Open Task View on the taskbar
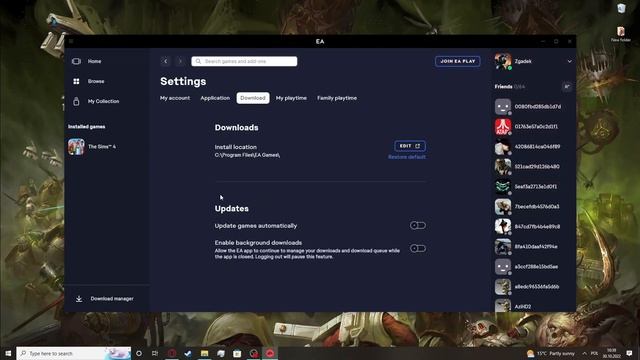Viewport: 640px width, 360px height. (155, 353)
